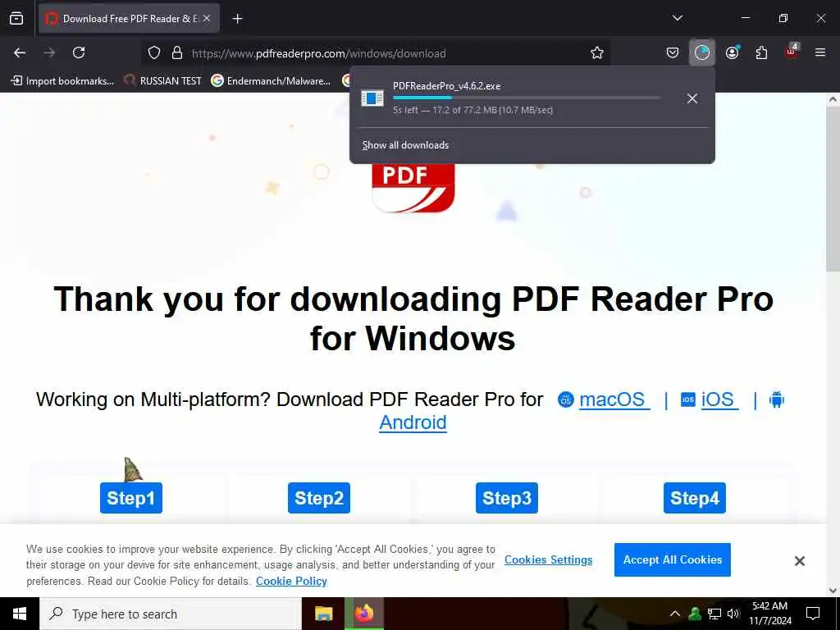The image size is (840, 630).
Task: Follow the iOS download link
Action: [719, 399]
